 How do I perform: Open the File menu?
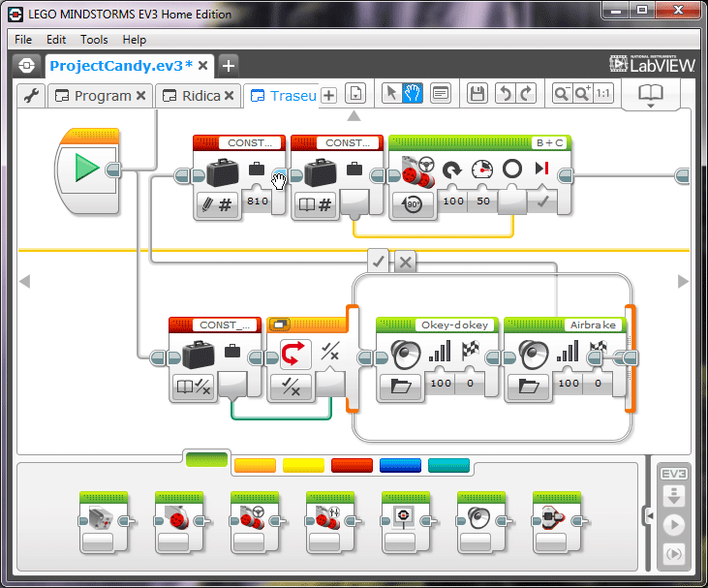(x=23, y=40)
